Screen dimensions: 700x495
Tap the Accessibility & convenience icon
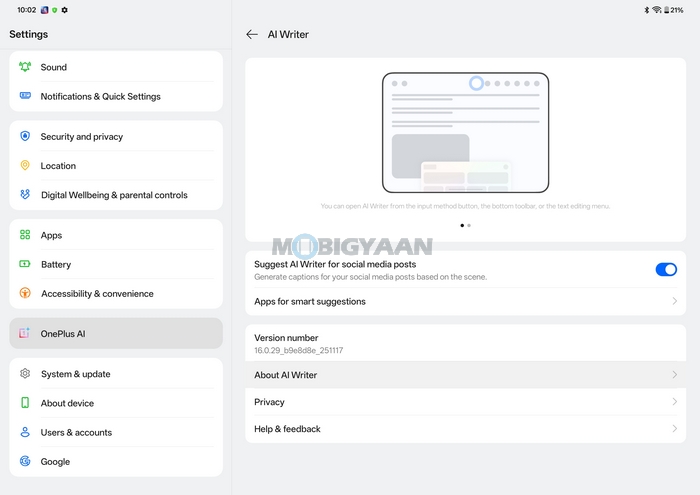[x=25, y=294]
